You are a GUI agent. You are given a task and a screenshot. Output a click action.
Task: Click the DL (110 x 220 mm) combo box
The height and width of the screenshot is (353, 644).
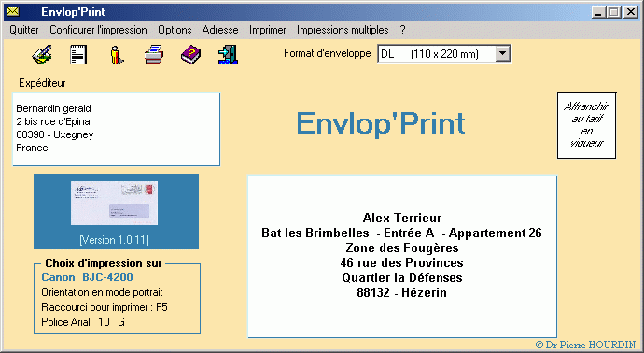tap(444, 54)
